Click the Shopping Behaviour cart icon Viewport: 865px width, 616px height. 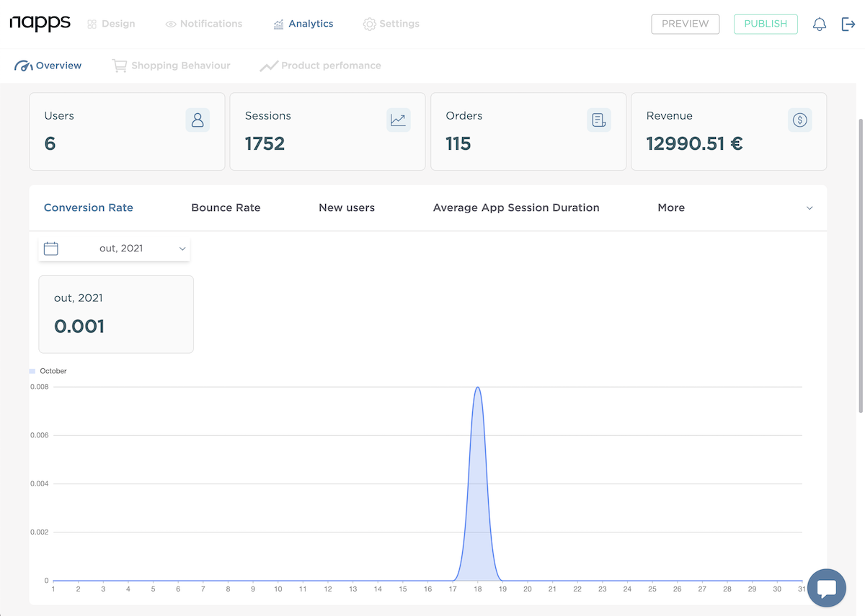pyautogui.click(x=119, y=65)
